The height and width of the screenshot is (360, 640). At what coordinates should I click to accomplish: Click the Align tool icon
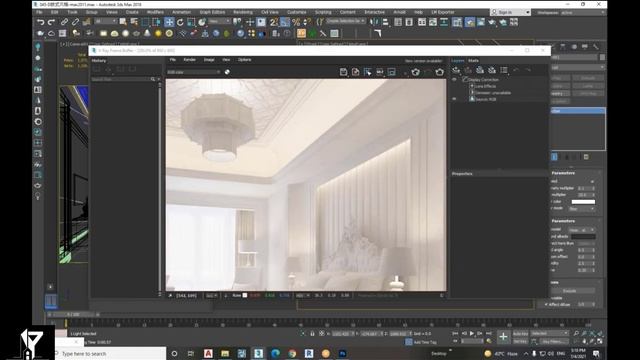coord(385,22)
